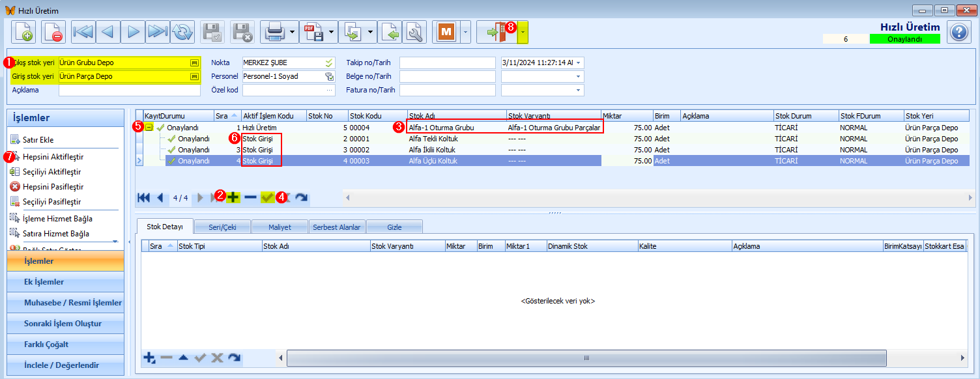
Task: Jump to the last record in toolbar
Action: coord(158,31)
